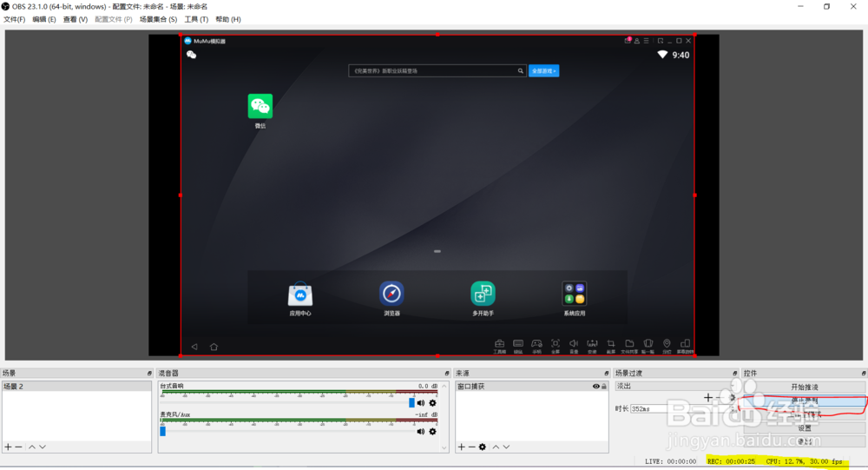This screenshot has height=470, width=868.
Task: Open the 淡出 transition dropdown
Action: [675, 387]
